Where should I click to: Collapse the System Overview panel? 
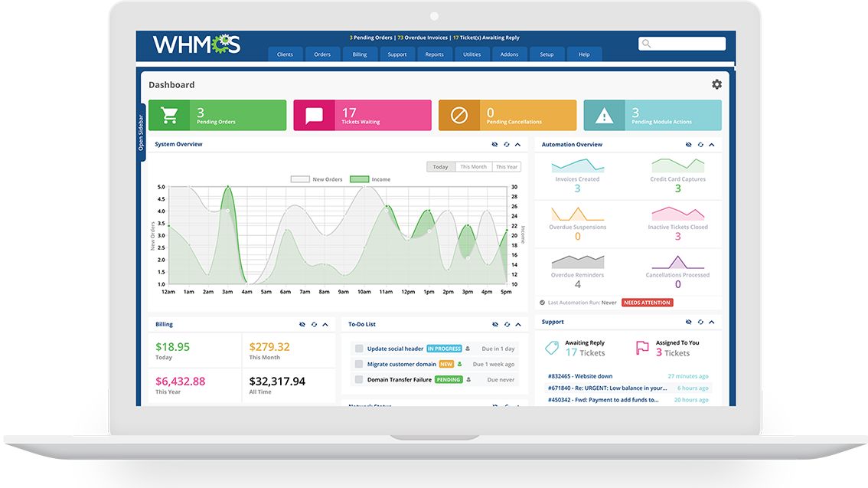pyautogui.click(x=518, y=145)
